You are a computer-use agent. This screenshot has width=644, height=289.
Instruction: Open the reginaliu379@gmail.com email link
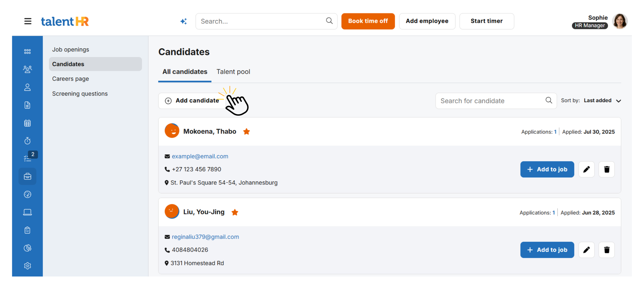click(x=205, y=237)
